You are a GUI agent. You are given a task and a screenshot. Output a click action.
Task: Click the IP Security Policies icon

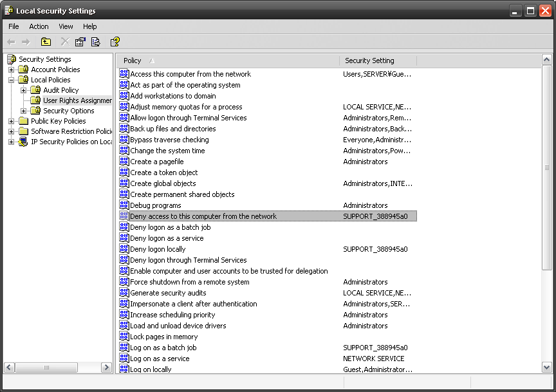pyautogui.click(x=23, y=142)
